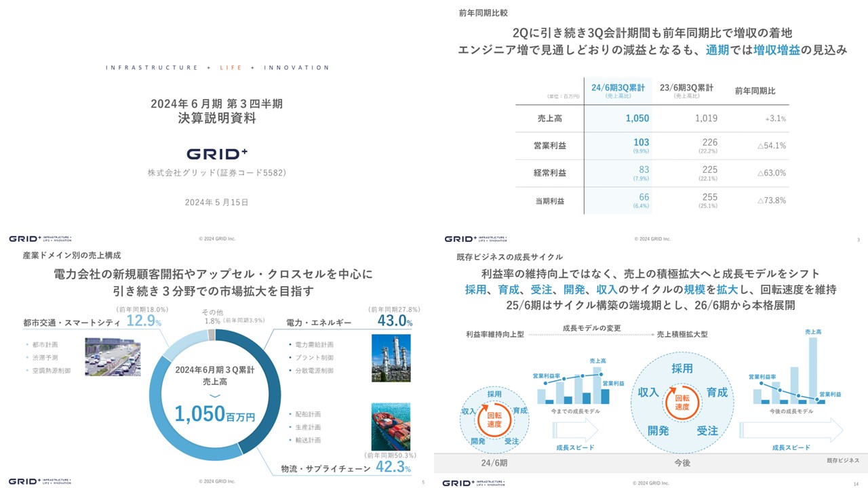Click the orange 回転速度 circular arrow icon
868x488 pixels.
[494, 420]
